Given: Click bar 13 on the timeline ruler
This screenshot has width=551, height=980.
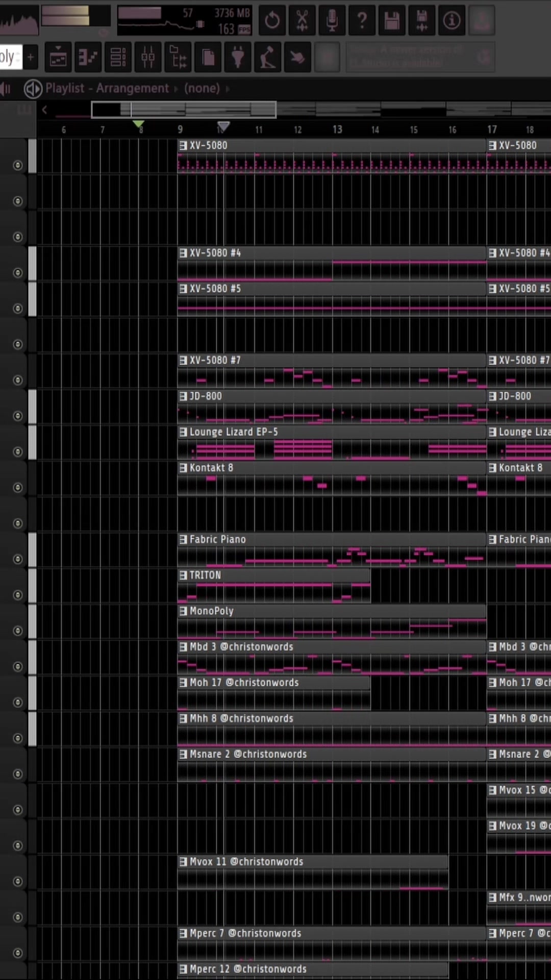Looking at the screenshot, I should coord(337,130).
